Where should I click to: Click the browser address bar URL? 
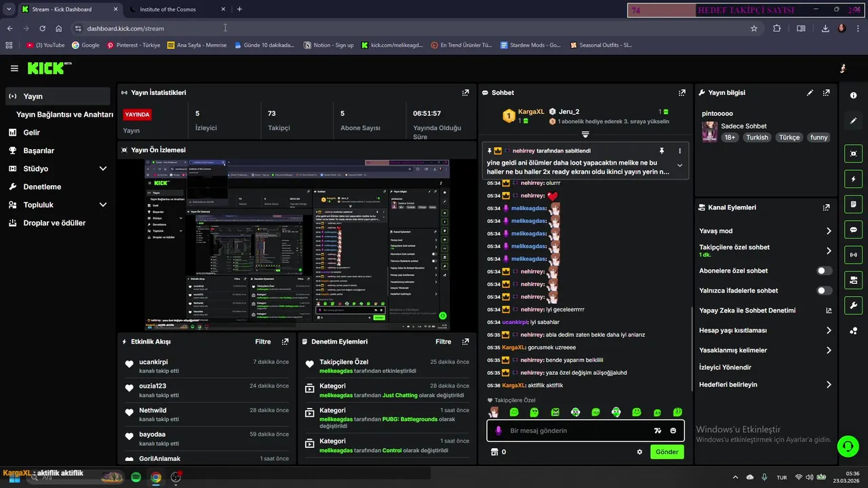pos(125,28)
